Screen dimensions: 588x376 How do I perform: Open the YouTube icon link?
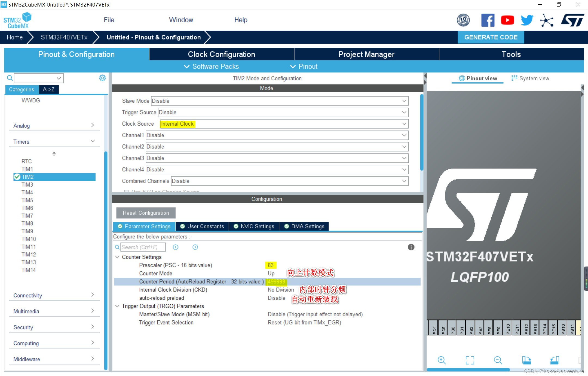coord(507,20)
